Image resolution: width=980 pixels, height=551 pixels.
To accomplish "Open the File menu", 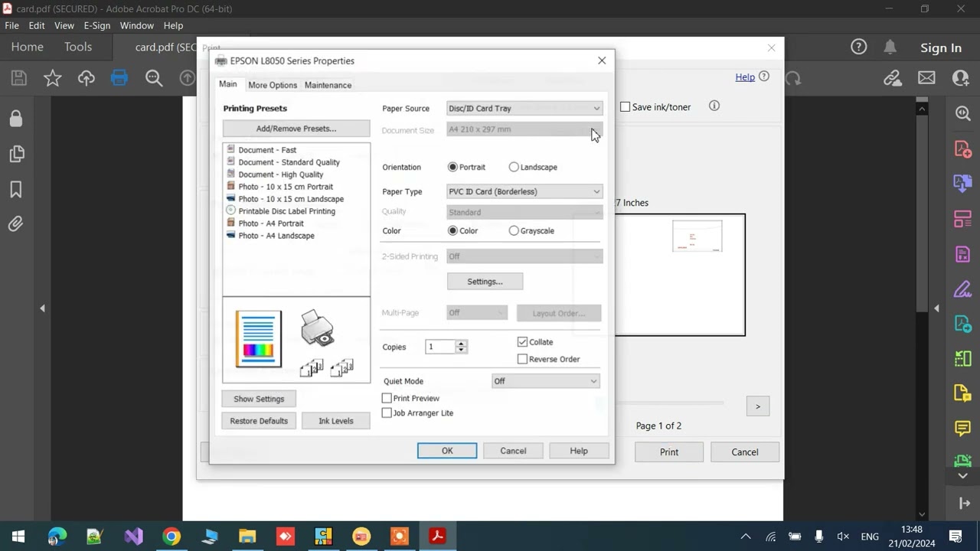I will click(11, 25).
